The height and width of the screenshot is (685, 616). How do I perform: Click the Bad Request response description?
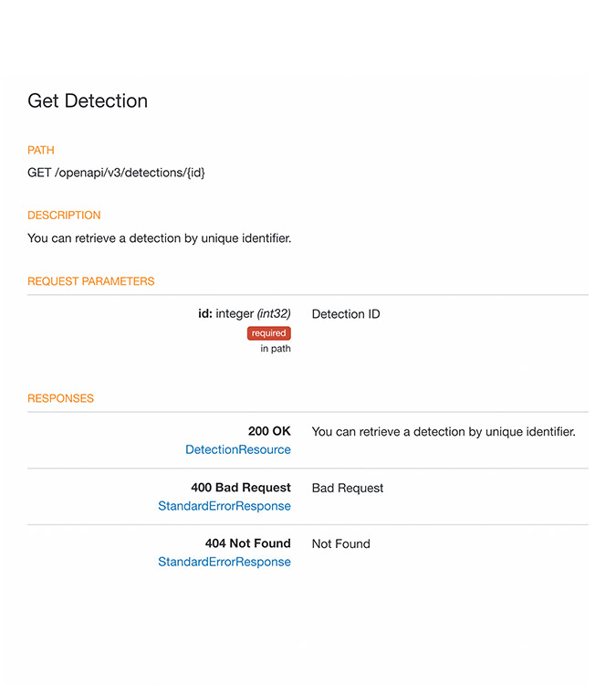[x=348, y=488]
